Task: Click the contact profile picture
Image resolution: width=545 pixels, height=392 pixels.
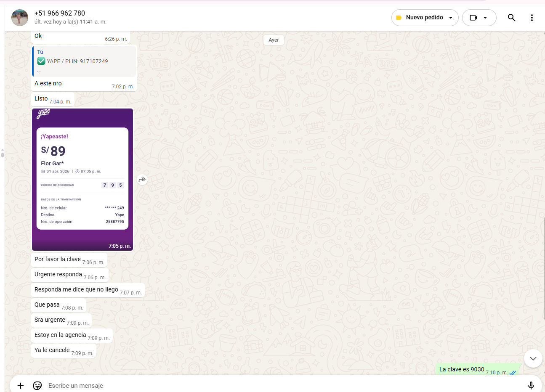Action: 20,18
